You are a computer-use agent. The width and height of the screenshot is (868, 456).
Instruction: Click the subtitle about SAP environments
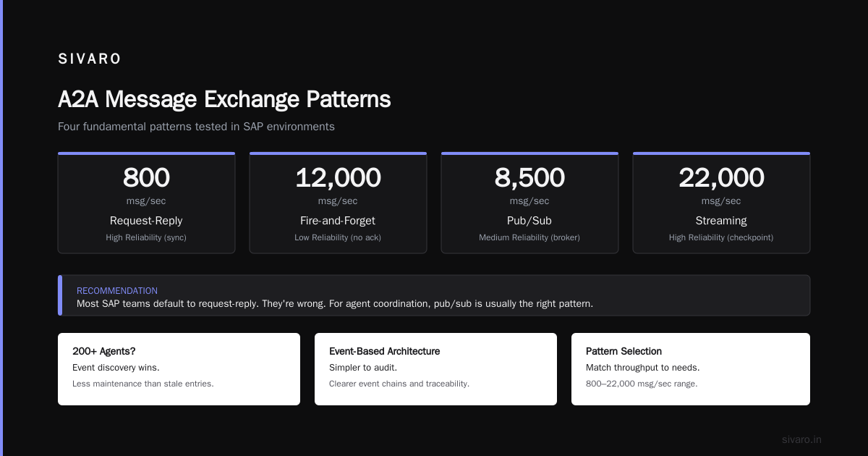pos(196,127)
